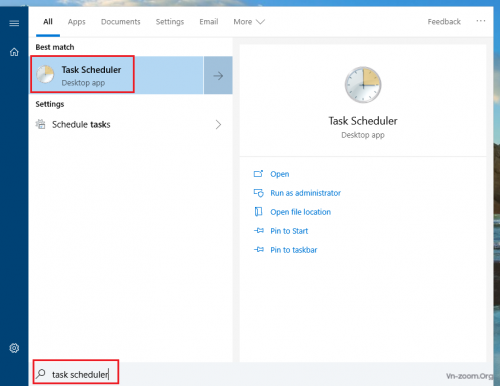The height and width of the screenshot is (386, 500).
Task: Choose Pin to taskbar
Action: 293,250
